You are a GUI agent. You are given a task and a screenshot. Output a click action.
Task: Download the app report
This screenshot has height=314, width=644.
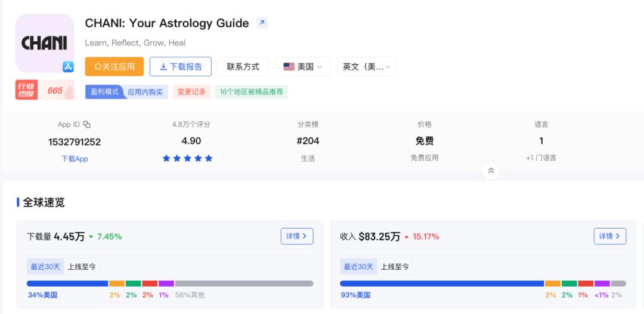coord(180,67)
